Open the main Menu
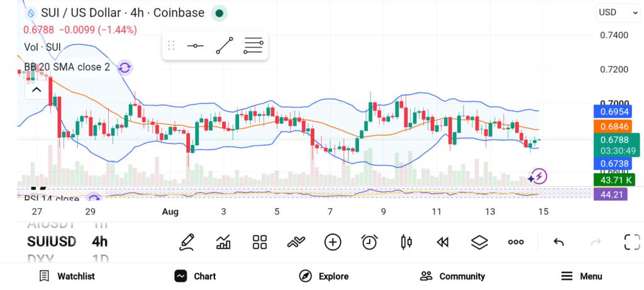644x290 pixels. [582, 276]
